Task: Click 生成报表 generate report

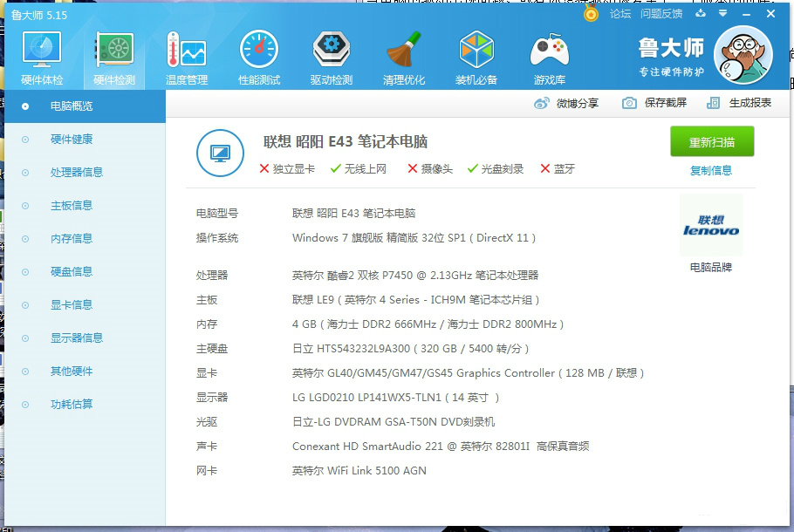Action: tap(750, 103)
